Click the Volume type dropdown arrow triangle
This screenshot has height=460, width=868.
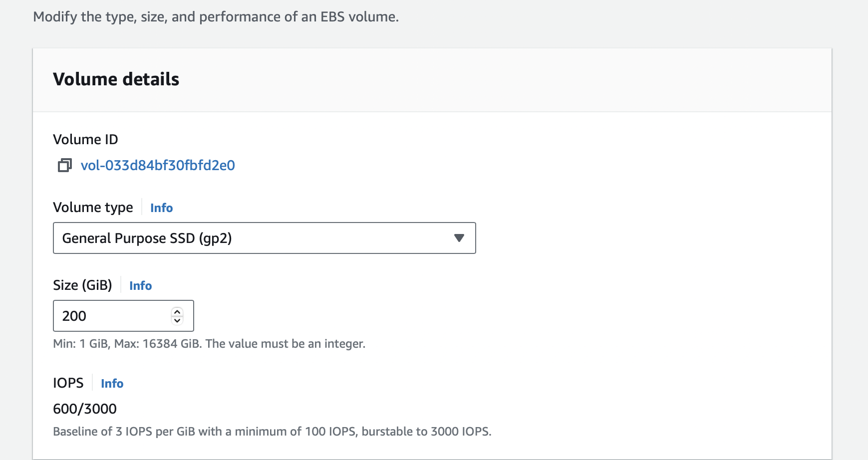coord(459,238)
